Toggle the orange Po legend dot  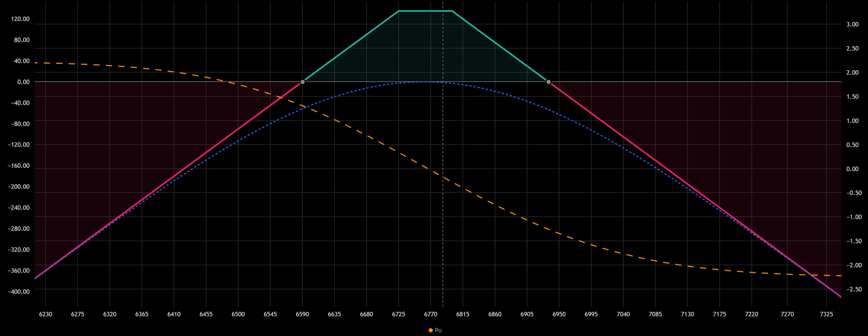(431, 330)
